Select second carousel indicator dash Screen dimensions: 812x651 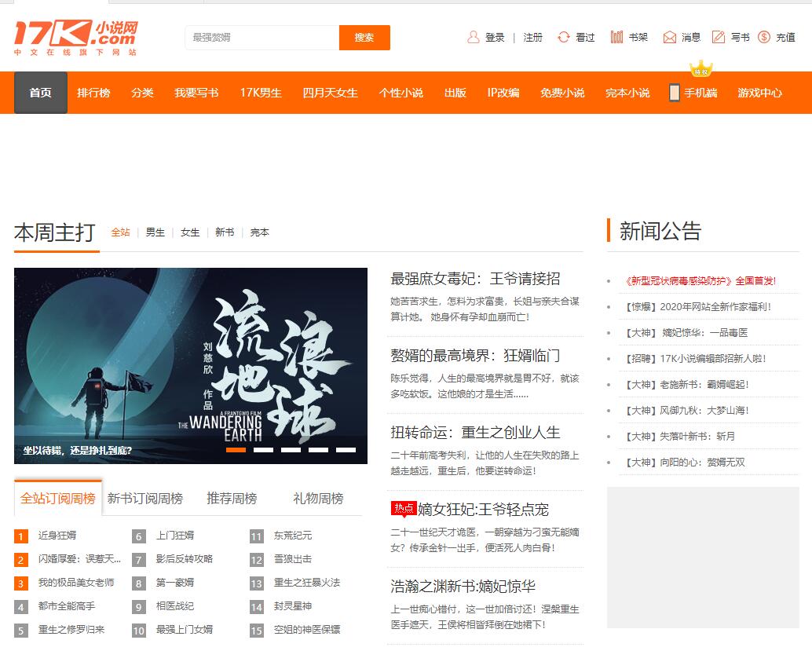(264, 449)
